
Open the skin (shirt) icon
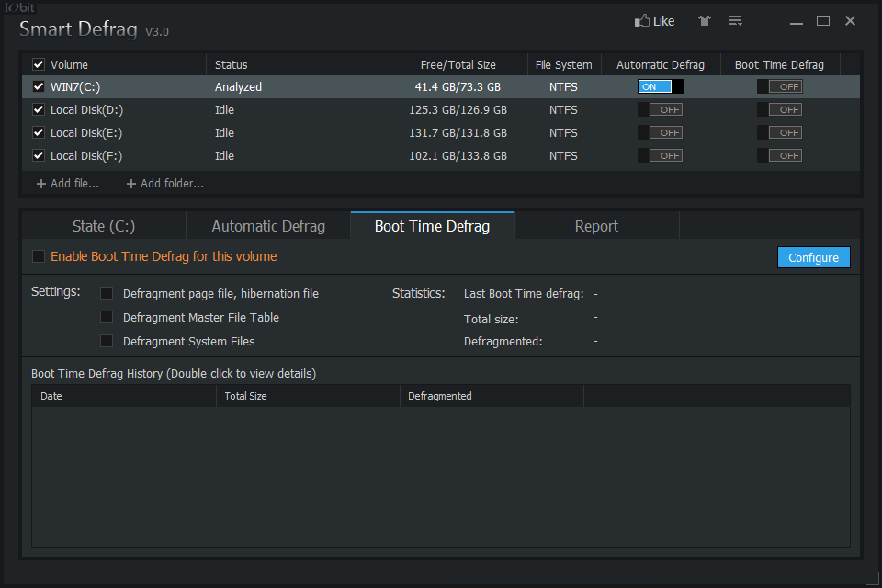click(705, 21)
